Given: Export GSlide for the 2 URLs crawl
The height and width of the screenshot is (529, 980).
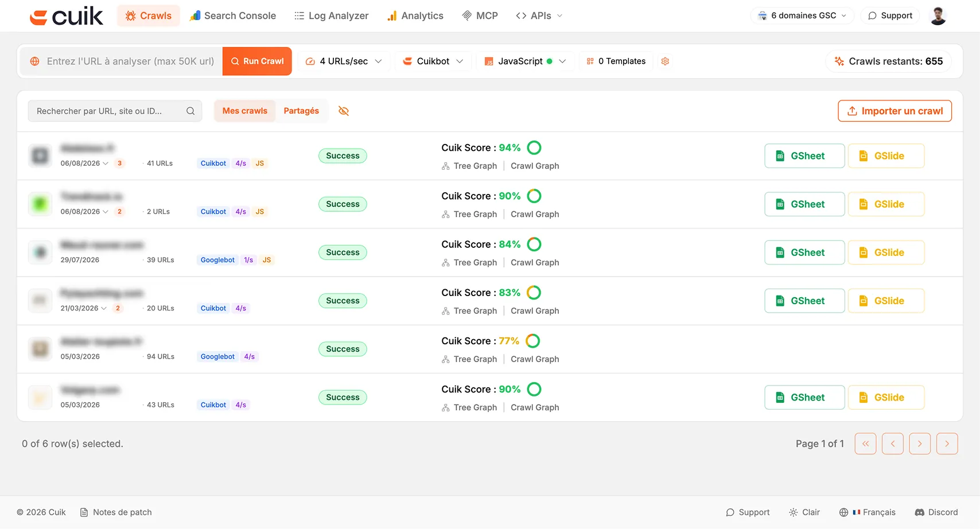Looking at the screenshot, I should [886, 204].
